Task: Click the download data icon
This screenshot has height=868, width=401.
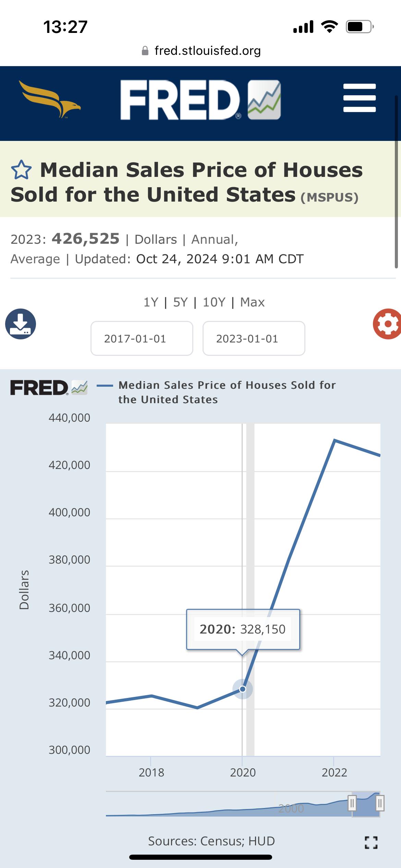Action: point(21,324)
